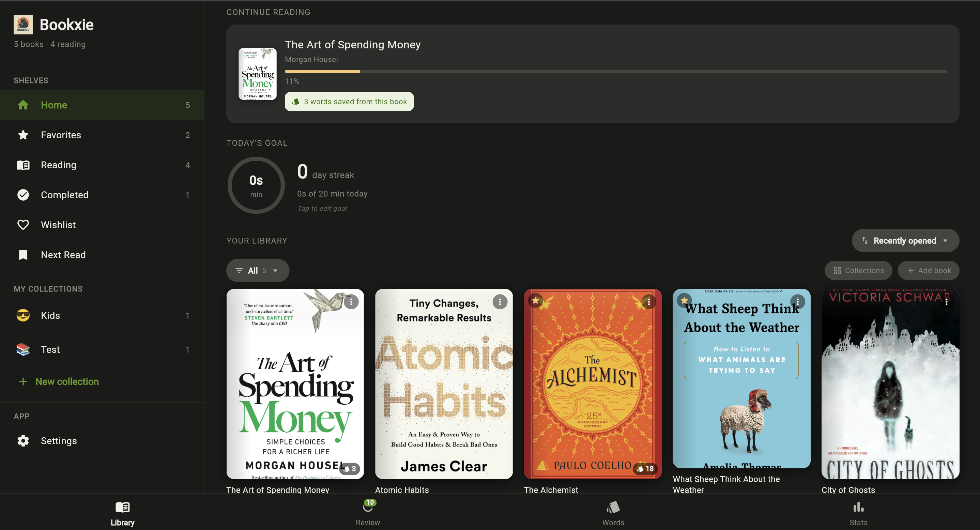
Task: Click the Next Read bookmark icon
Action: coord(23,255)
